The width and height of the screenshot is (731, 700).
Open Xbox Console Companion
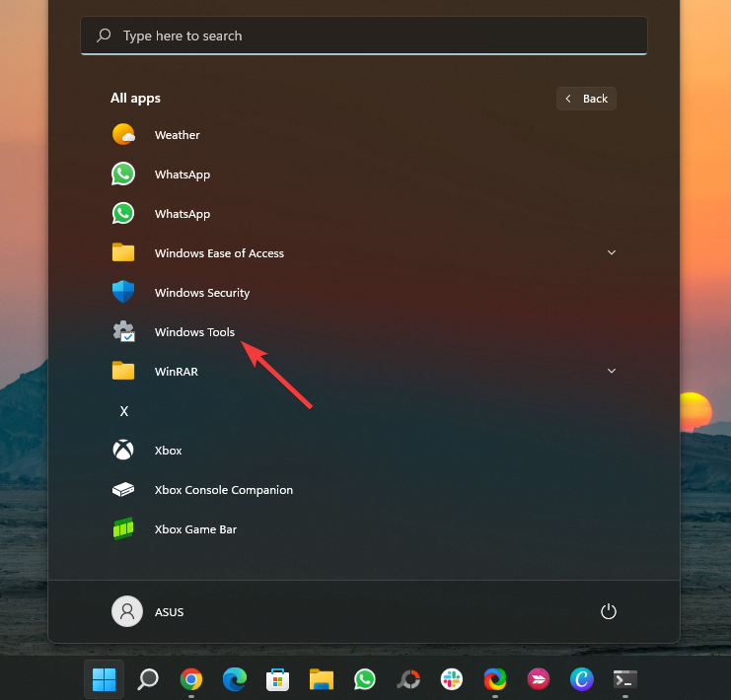click(x=364, y=490)
